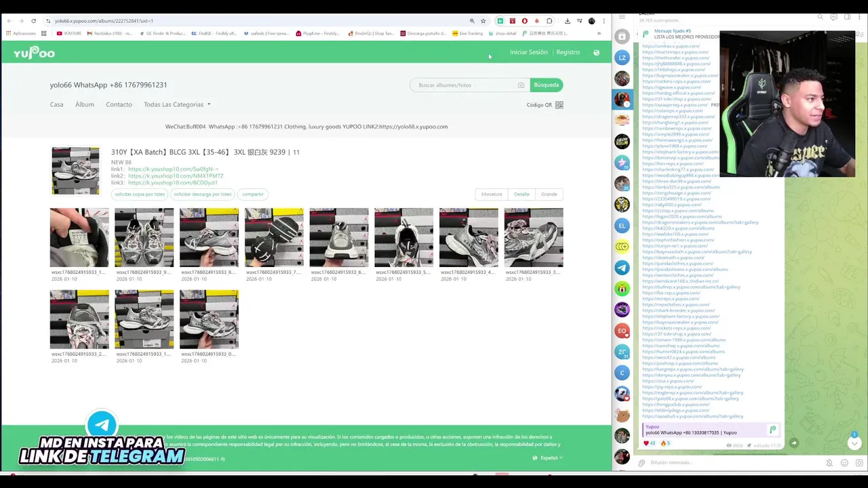
Task: Open EL chat in Telegram sidebar
Action: coord(622,226)
